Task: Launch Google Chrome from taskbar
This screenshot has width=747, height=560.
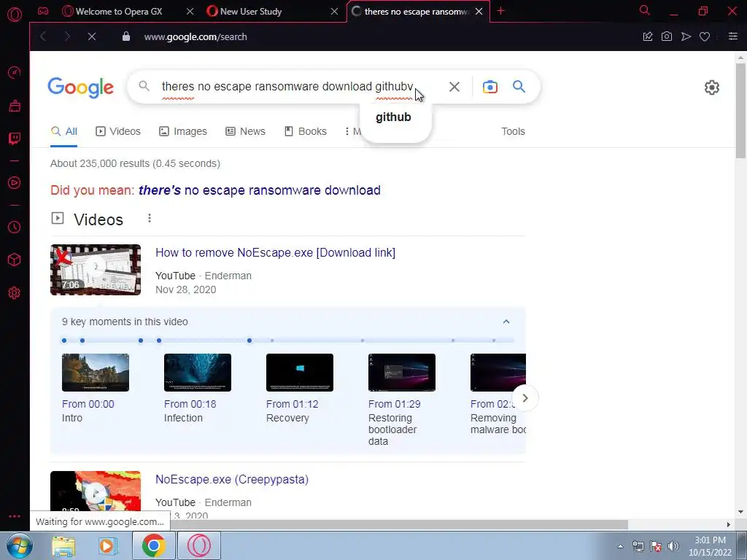Action: (x=153, y=545)
